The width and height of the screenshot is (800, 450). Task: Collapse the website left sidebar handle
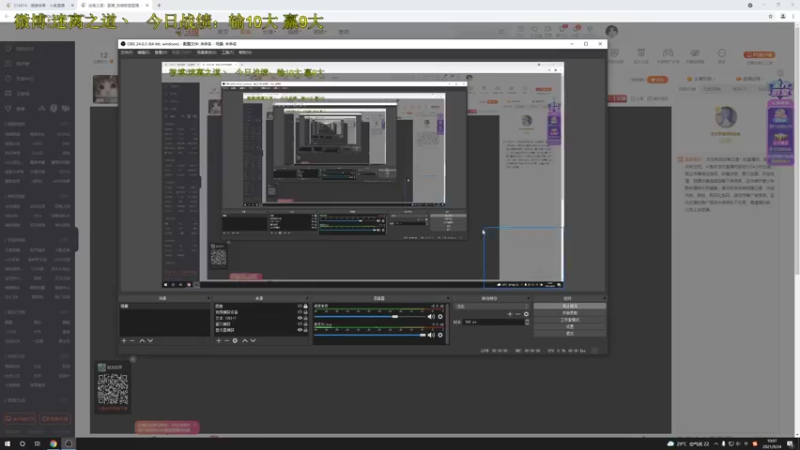coord(76,239)
